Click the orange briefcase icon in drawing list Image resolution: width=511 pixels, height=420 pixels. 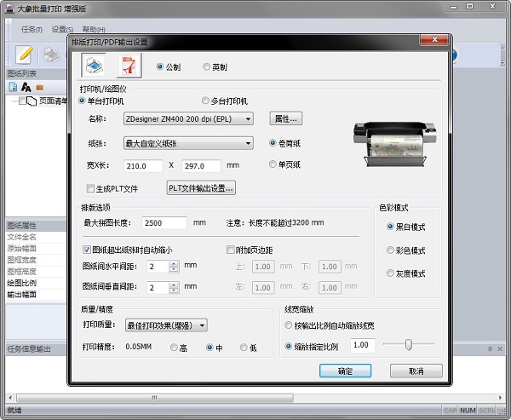39,87
